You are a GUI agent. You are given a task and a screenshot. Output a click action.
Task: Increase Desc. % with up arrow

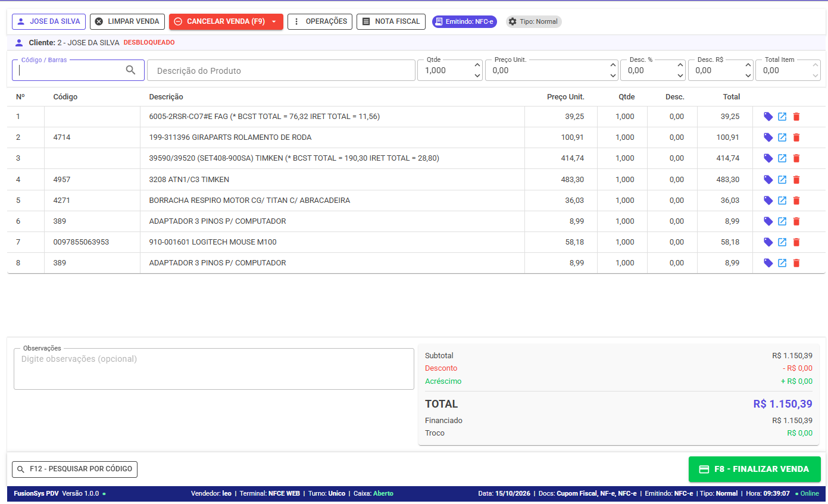click(680, 65)
